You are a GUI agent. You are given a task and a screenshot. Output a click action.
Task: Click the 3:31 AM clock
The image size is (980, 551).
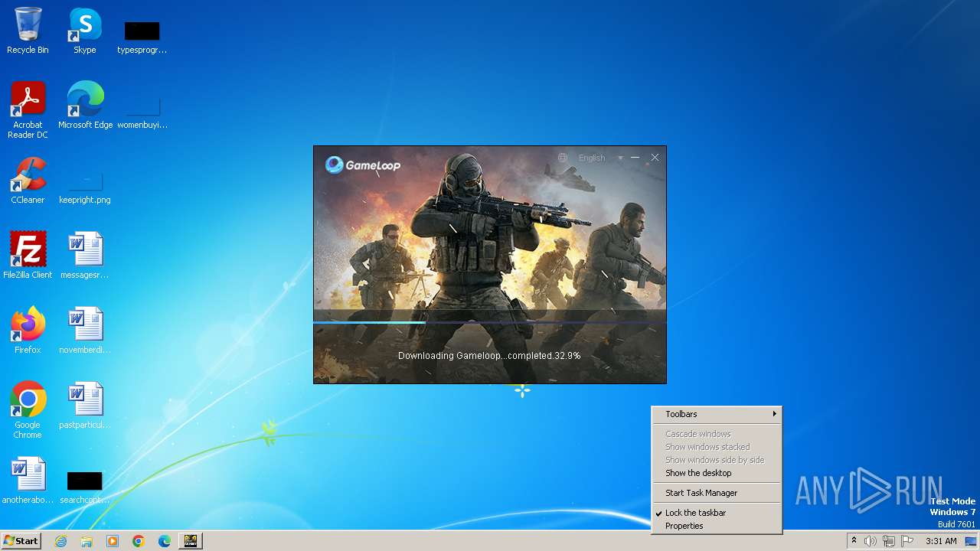(941, 541)
